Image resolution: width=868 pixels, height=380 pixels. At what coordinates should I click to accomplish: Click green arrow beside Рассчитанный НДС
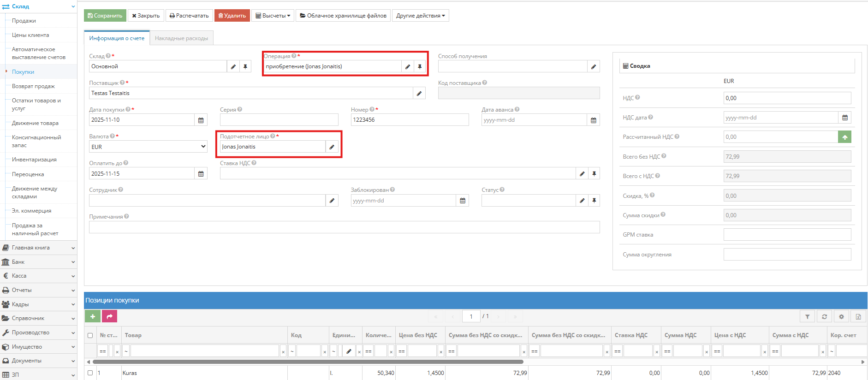(844, 137)
